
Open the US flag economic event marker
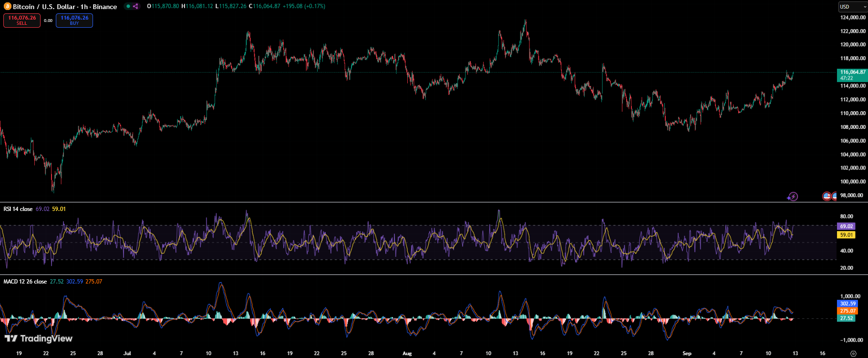pos(827,196)
